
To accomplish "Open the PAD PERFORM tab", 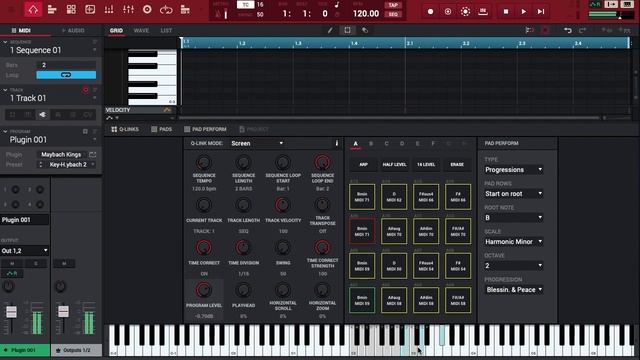I will point(205,129).
